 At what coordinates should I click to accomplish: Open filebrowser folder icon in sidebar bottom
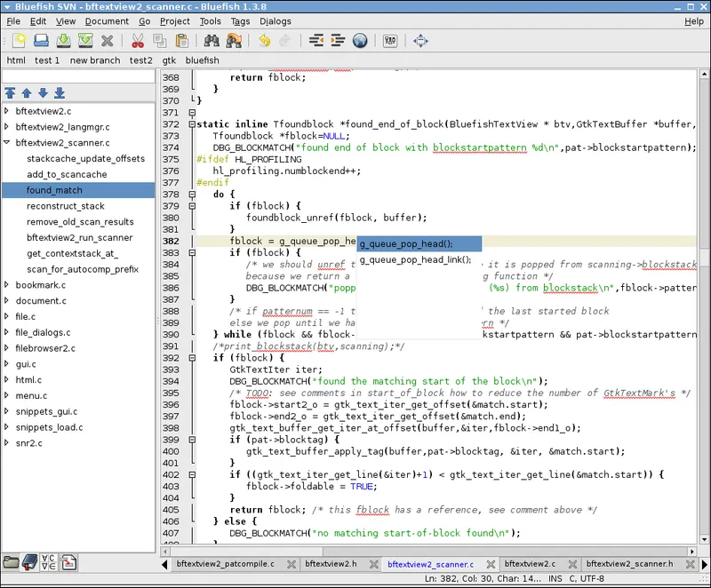pos(11,562)
